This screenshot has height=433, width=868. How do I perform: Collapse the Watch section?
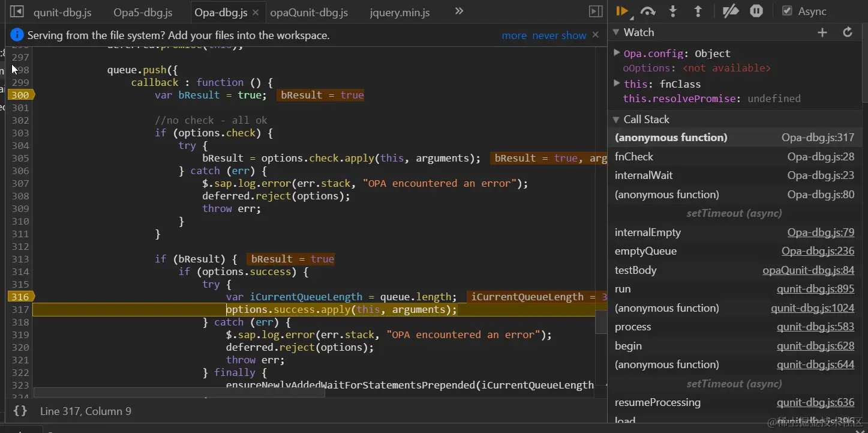point(615,32)
